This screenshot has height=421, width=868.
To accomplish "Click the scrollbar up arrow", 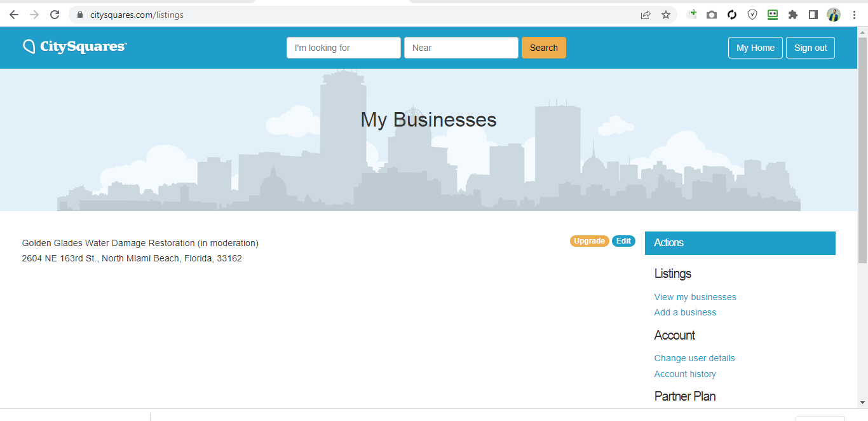I will click(x=862, y=32).
